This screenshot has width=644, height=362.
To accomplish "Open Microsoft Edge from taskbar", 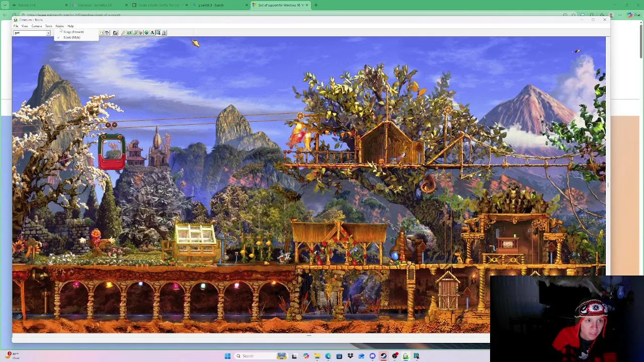I will (x=328, y=356).
